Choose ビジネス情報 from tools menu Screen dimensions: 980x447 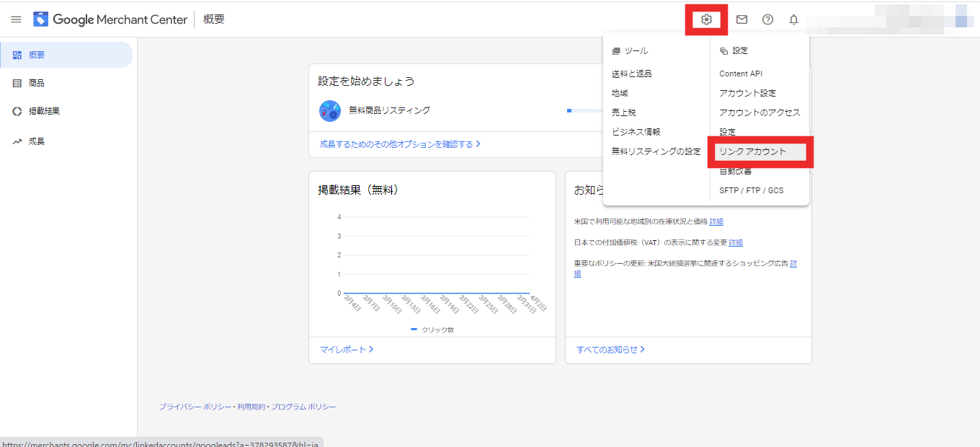click(636, 132)
